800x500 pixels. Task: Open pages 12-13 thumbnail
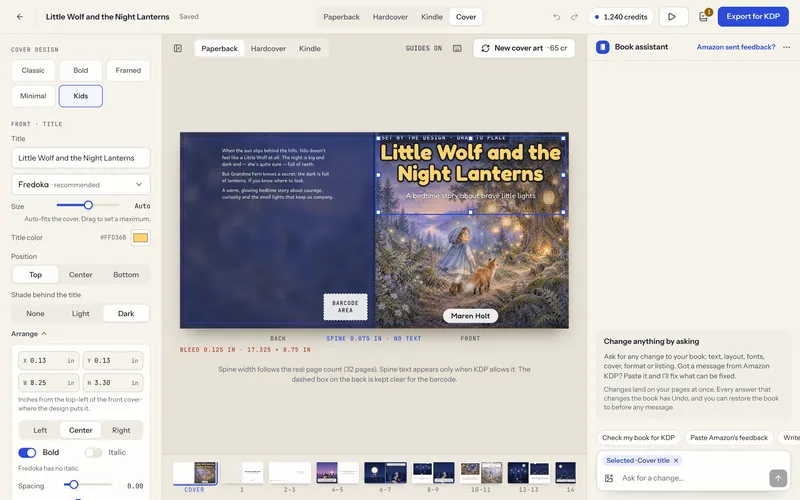click(528, 472)
